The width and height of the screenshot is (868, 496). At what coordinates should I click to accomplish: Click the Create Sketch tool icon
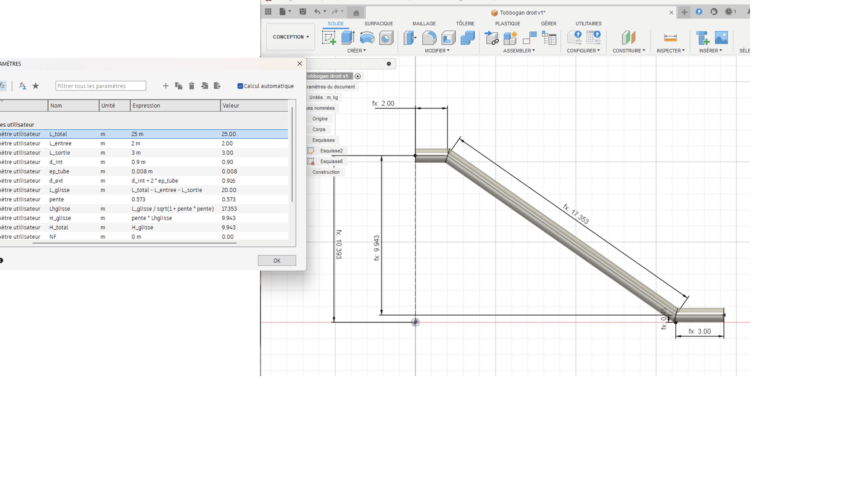(x=329, y=38)
